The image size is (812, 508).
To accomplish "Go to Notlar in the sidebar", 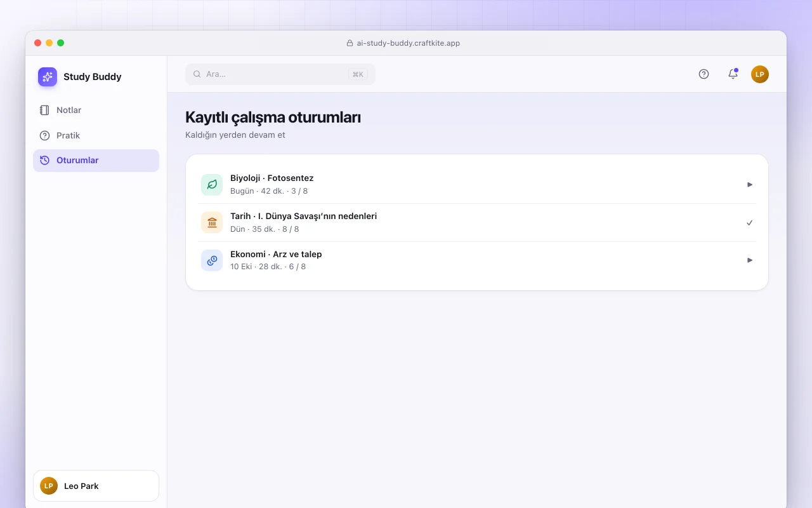I will pos(96,110).
